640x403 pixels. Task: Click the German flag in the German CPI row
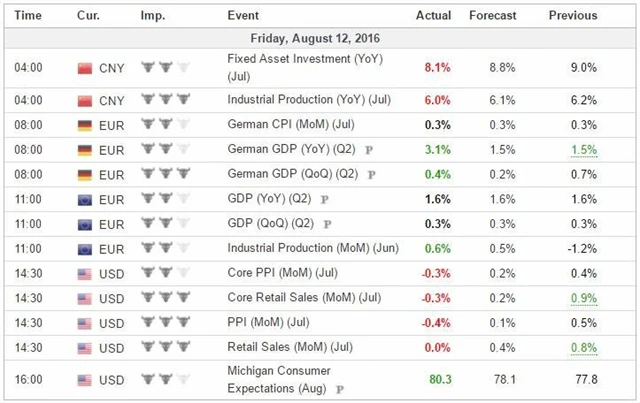(x=85, y=123)
